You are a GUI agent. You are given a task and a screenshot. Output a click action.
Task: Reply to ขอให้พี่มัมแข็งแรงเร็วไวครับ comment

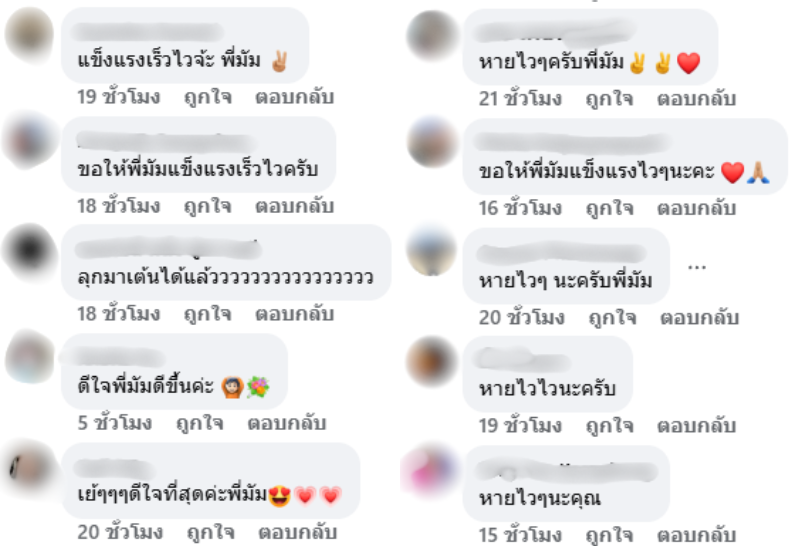[294, 206]
